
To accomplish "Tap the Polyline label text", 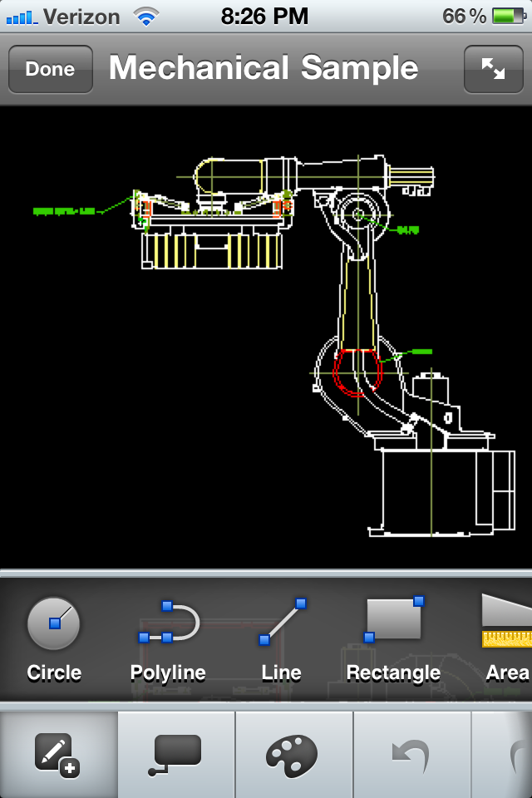I will pos(169,673).
